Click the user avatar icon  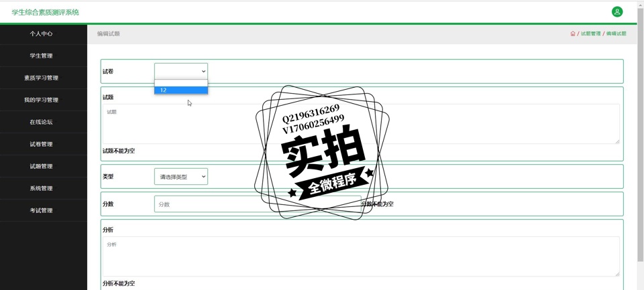pyautogui.click(x=616, y=12)
